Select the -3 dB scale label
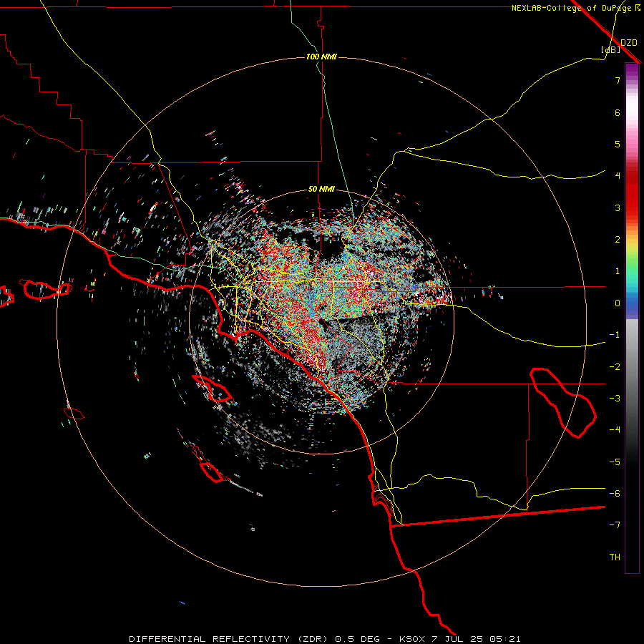The width and height of the screenshot is (644, 644). click(x=615, y=399)
